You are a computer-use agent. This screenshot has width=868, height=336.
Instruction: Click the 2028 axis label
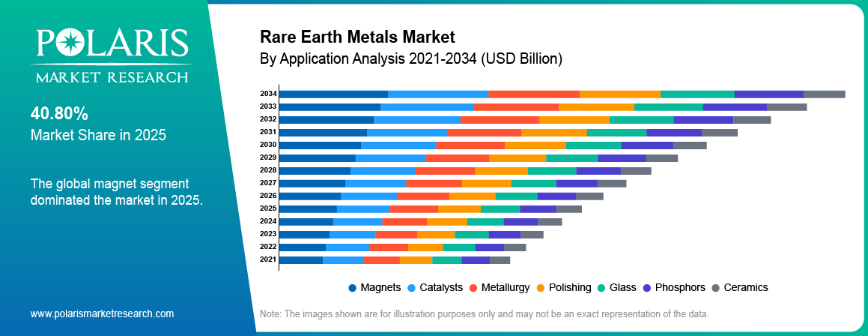pyautogui.click(x=268, y=170)
